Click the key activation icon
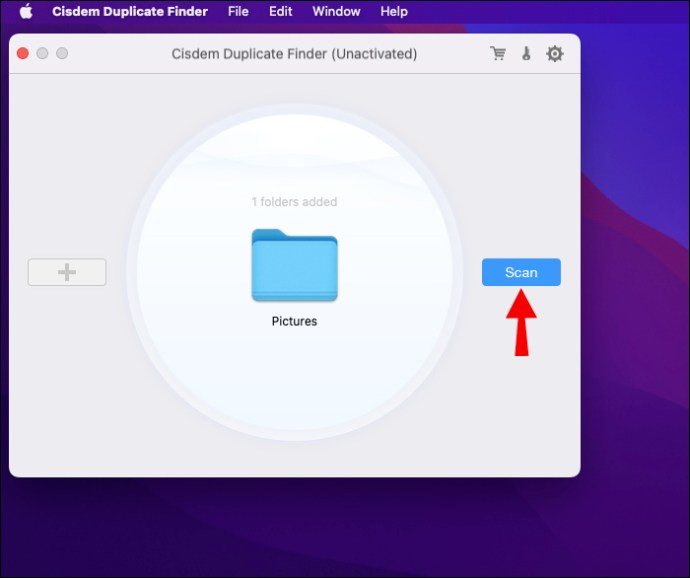Image resolution: width=690 pixels, height=578 pixels. 526,54
